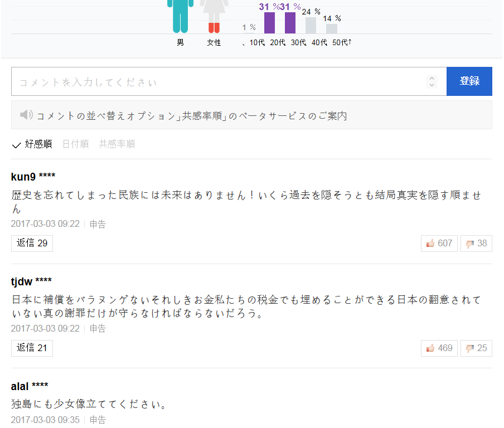Expand 返信 29 replies under kun9
Image resolution: width=504 pixels, height=428 pixels.
pyautogui.click(x=32, y=244)
